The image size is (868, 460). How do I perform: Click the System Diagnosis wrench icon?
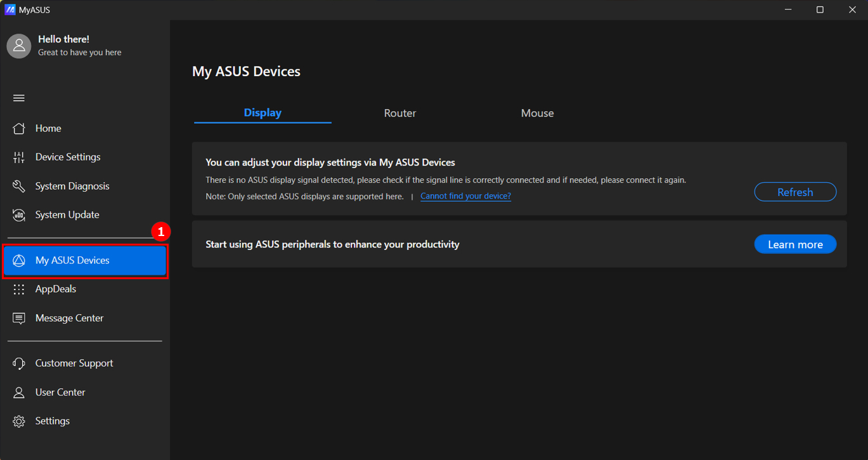click(19, 186)
